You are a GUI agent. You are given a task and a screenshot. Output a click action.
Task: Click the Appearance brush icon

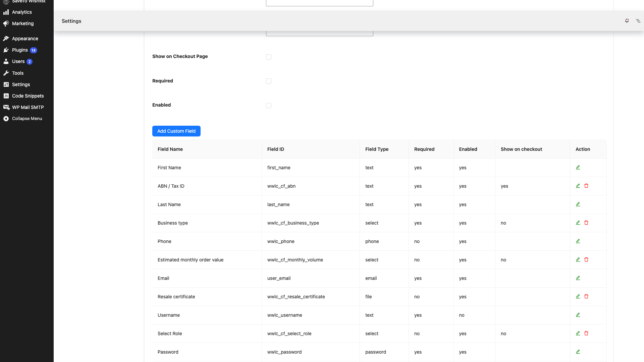click(x=6, y=39)
